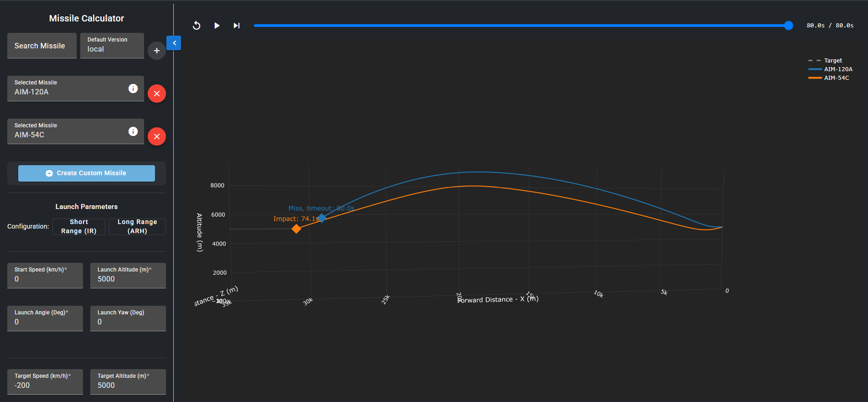The height and width of the screenshot is (402, 868).
Task: Collapse the sidebar with chevron button
Action: tap(174, 43)
